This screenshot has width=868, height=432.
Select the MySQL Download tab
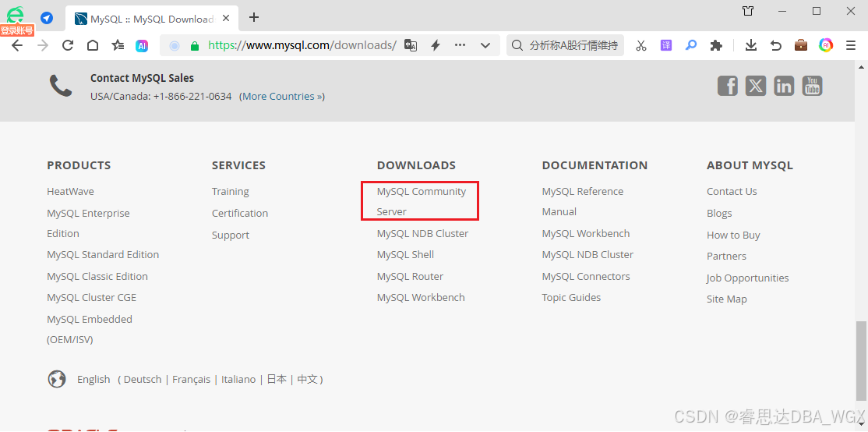coord(152,19)
